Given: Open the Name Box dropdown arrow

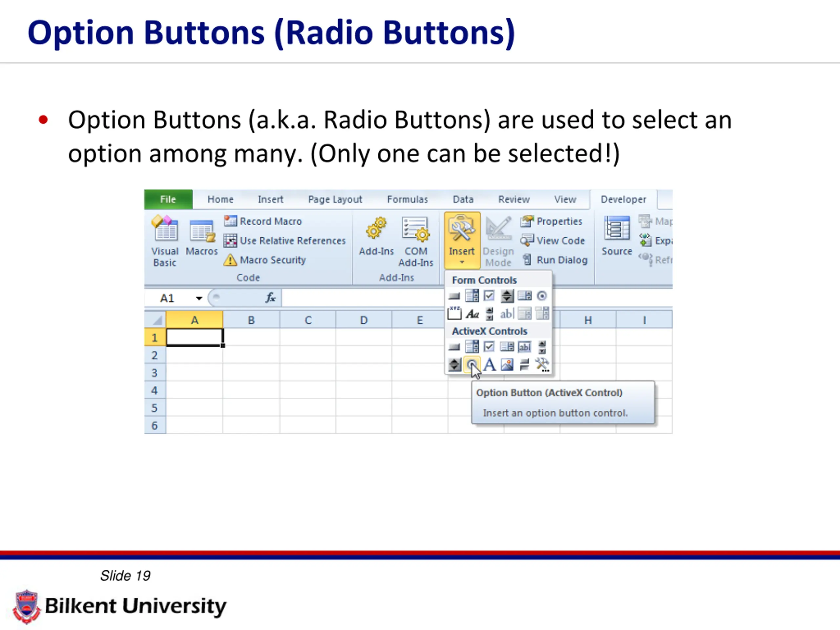Looking at the screenshot, I should tap(199, 298).
